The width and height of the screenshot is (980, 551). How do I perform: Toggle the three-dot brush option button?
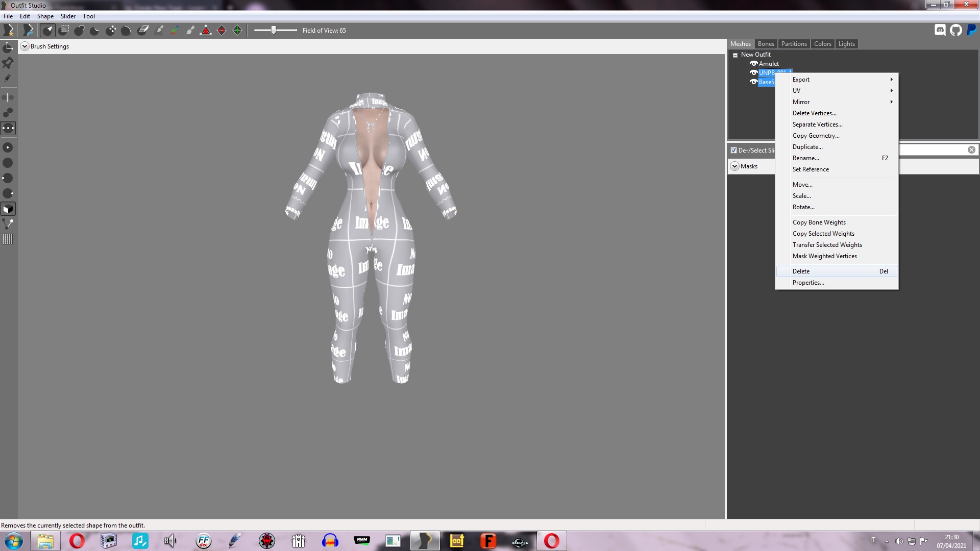pyautogui.click(x=8, y=128)
